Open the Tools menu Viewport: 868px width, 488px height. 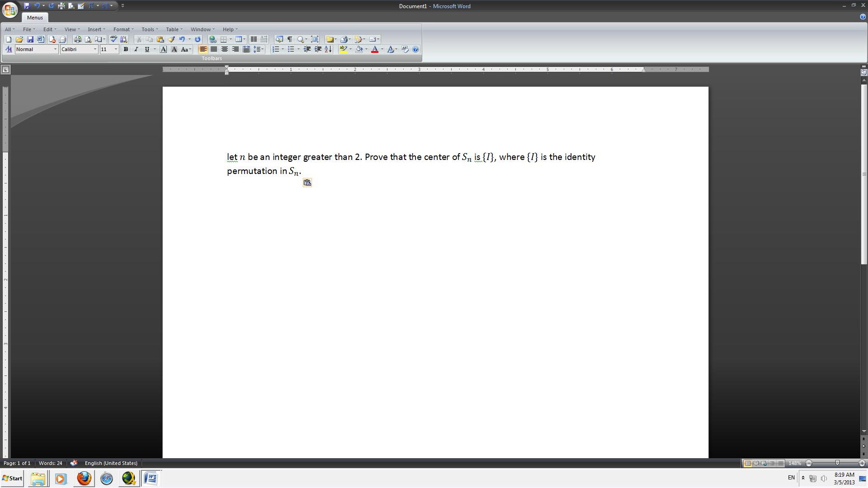pyautogui.click(x=148, y=29)
